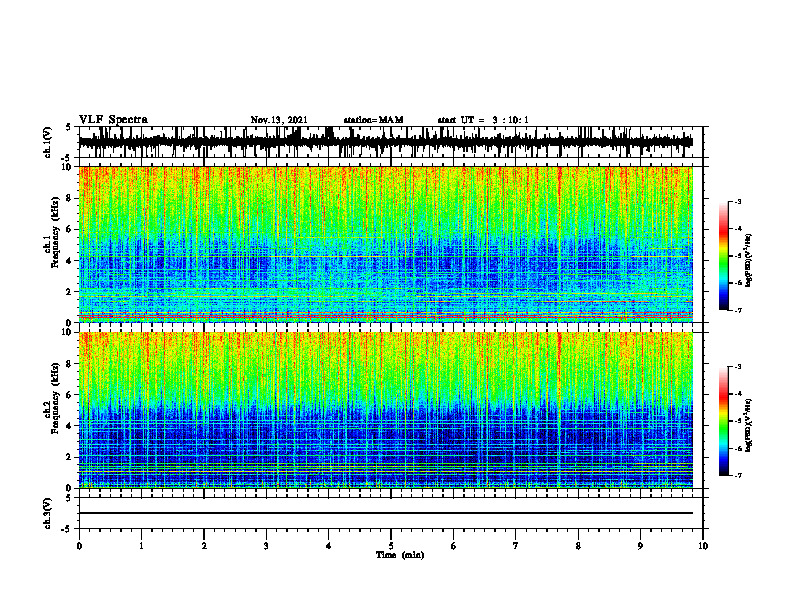The height and width of the screenshot is (612, 792).
Task: Click the "9" tick on the Time axis
Action: coord(640,546)
